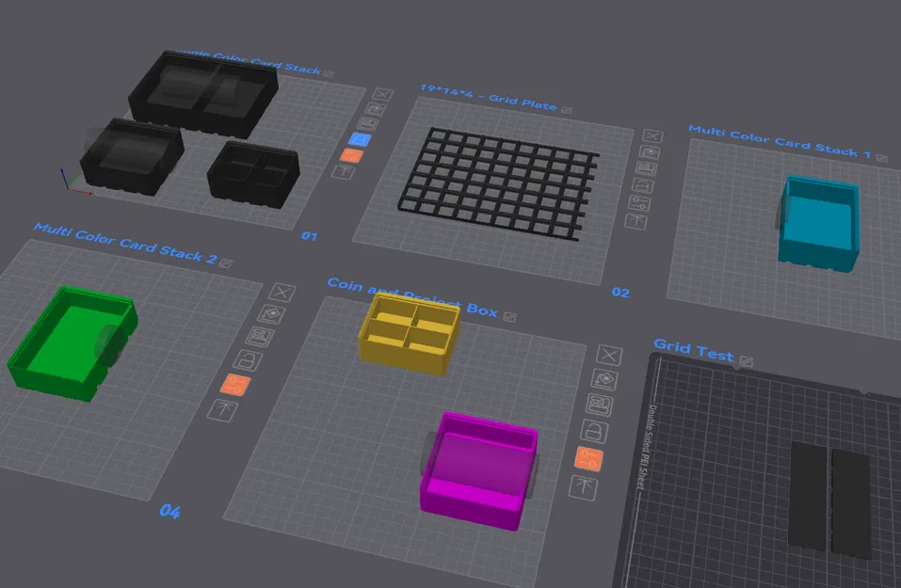Arrange objects on Multi Color Card Stack 2 plate

pyautogui.click(x=258, y=336)
